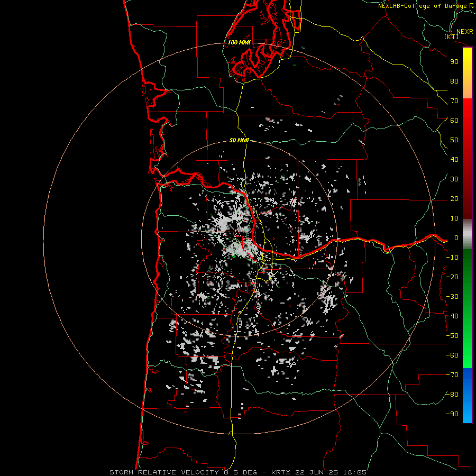
Task: Click the 50 value on the velocity scale
Action: 454,140
